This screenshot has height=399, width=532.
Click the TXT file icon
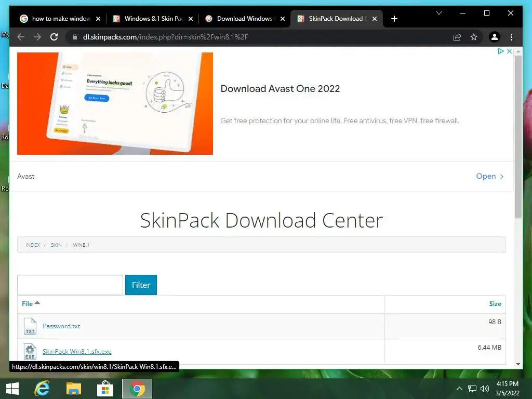[x=30, y=326]
